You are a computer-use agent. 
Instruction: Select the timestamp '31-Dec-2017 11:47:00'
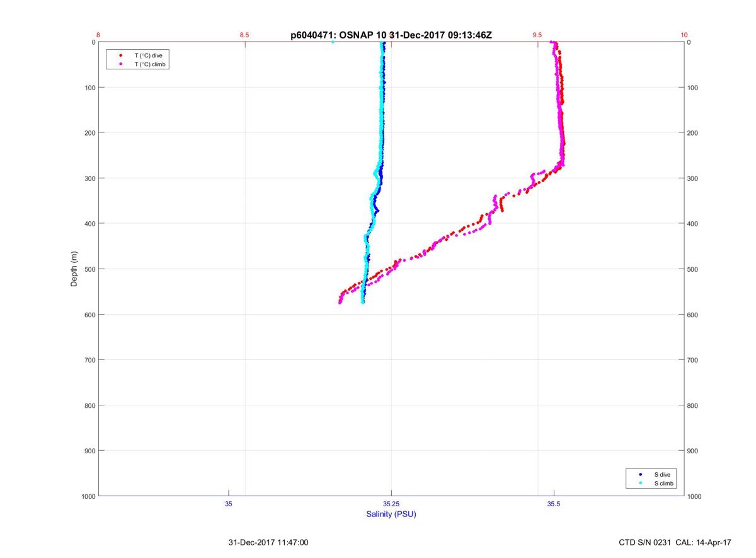pos(268,542)
